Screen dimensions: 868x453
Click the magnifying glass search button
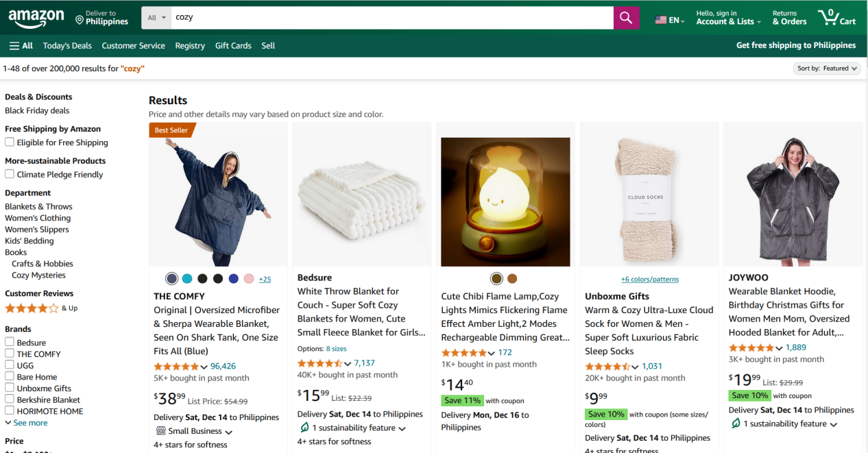(x=626, y=18)
